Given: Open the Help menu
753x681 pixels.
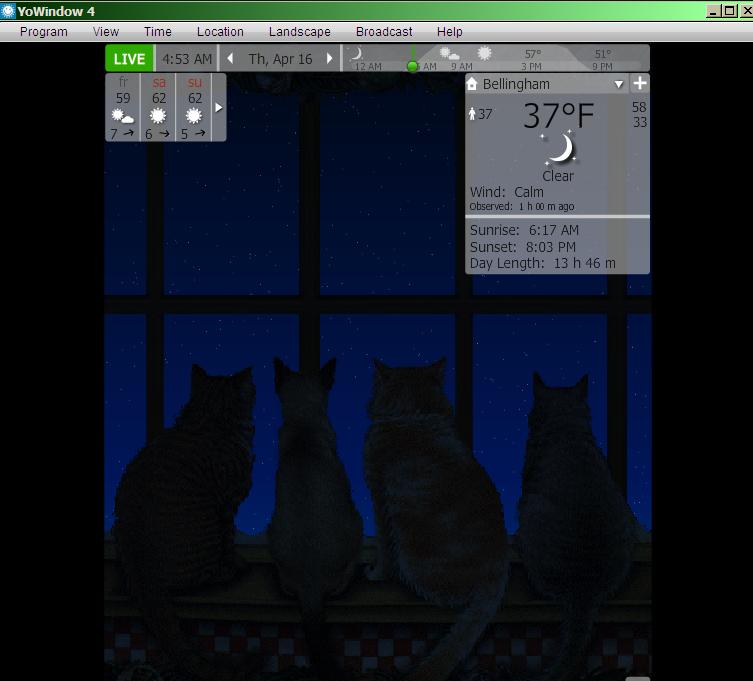Looking at the screenshot, I should click(x=449, y=32).
